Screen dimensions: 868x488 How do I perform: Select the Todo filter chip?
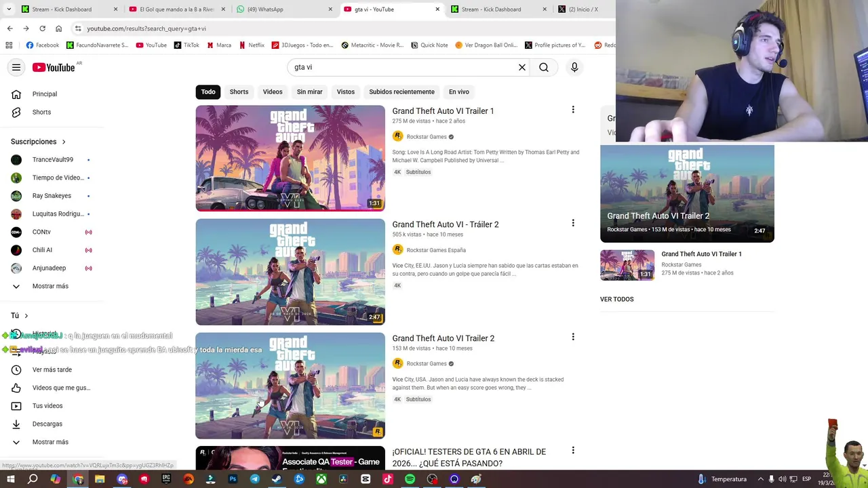[x=208, y=91]
